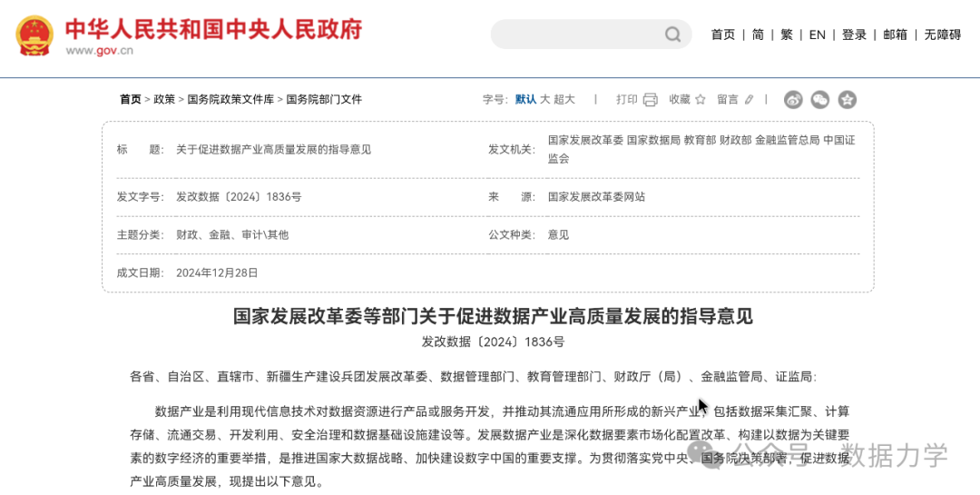Image resolution: width=980 pixels, height=495 pixels.
Task: Set font size to 超大
Action: [x=563, y=99]
